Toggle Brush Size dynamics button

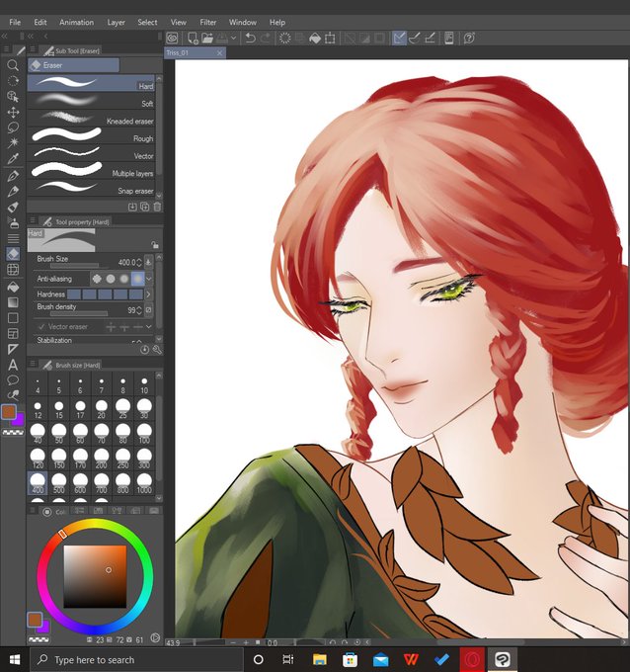click(x=149, y=262)
